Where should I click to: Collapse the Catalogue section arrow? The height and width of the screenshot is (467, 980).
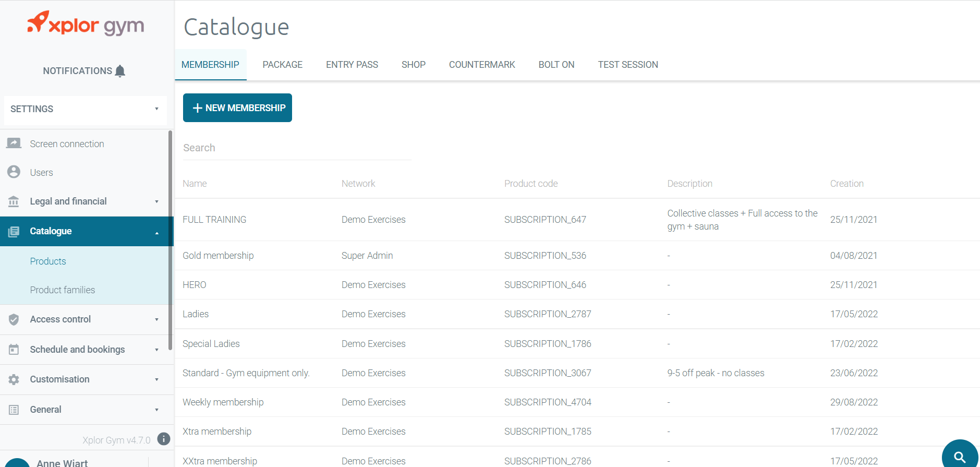156,233
